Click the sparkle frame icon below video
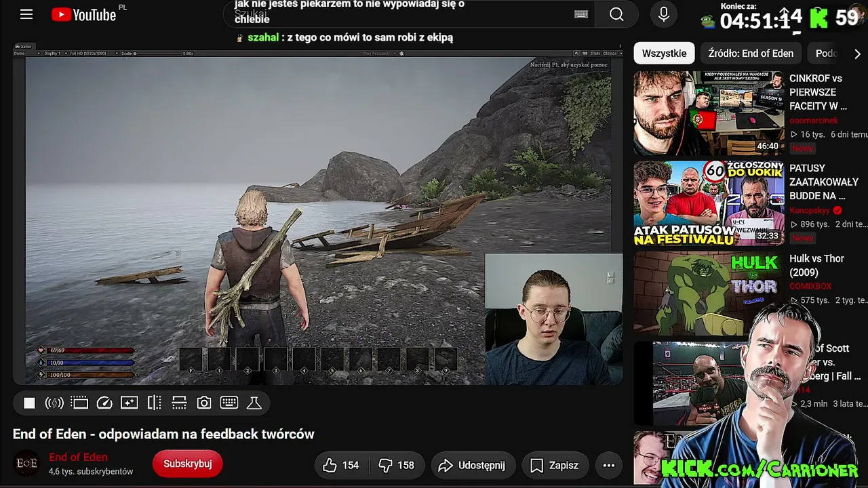The width and height of the screenshot is (868, 488). click(x=129, y=403)
